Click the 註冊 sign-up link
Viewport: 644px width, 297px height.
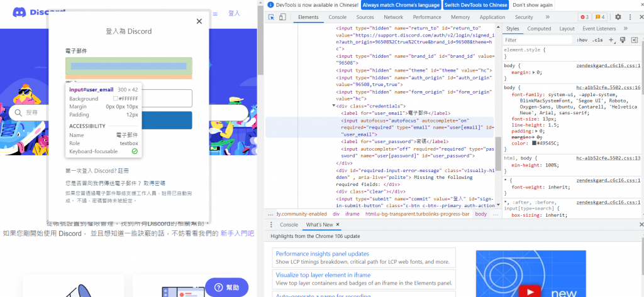(x=124, y=171)
